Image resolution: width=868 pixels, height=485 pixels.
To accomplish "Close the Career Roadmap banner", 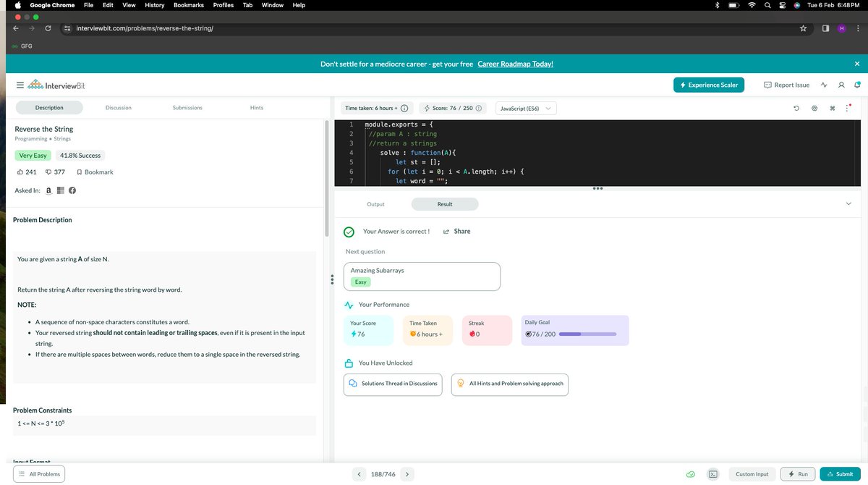I will 857,64.
